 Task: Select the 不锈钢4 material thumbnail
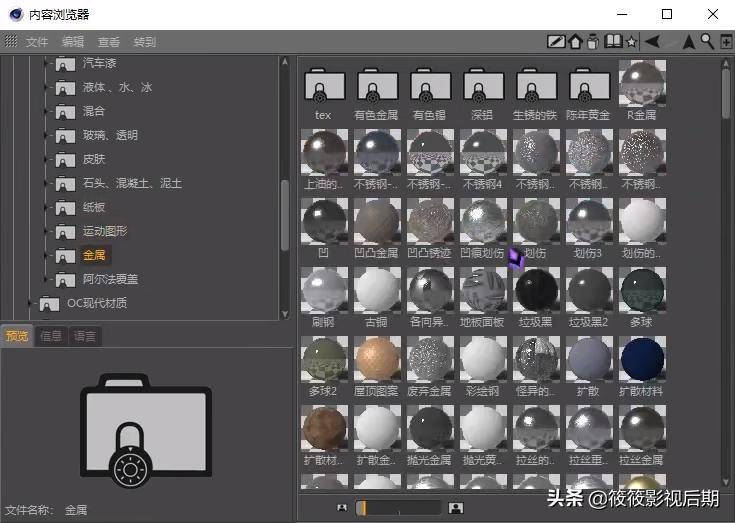point(483,152)
